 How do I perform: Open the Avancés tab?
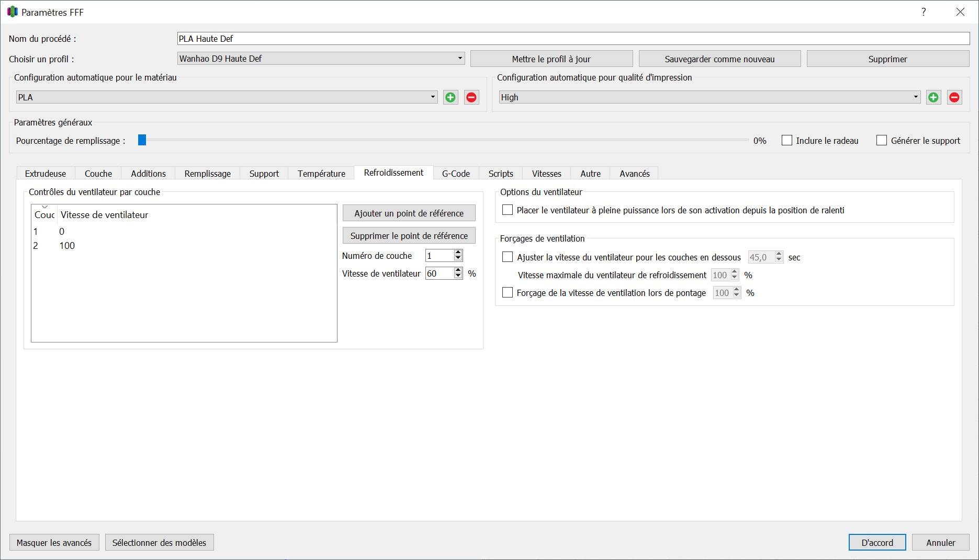pyautogui.click(x=634, y=174)
